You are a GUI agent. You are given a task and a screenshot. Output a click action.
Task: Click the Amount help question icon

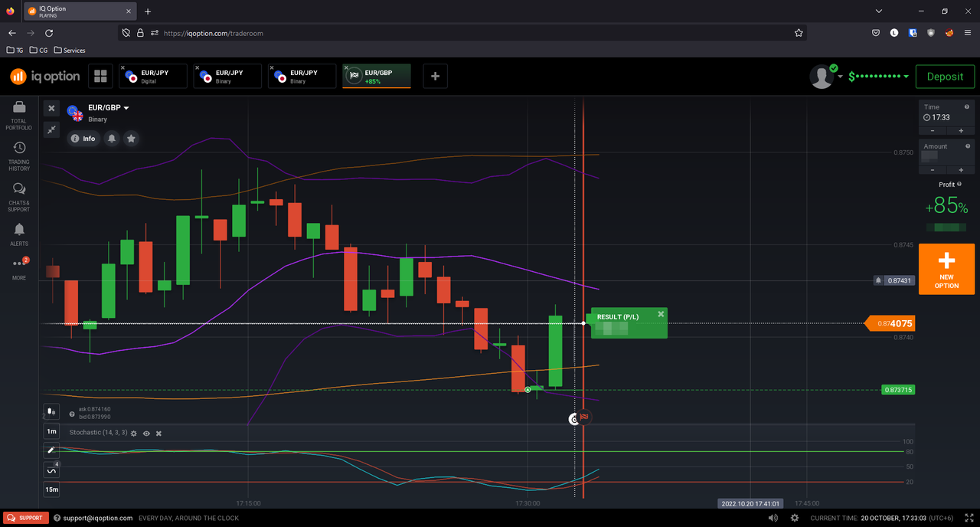968,146
